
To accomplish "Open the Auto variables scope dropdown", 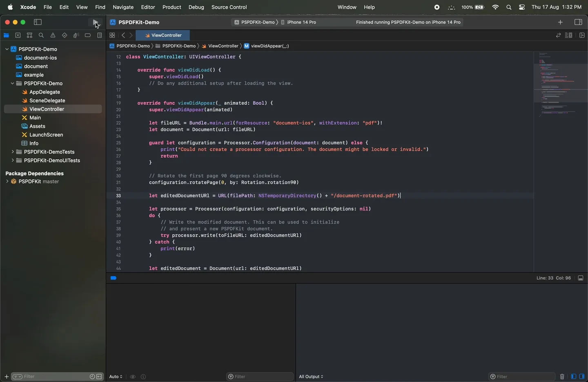I will (116, 377).
